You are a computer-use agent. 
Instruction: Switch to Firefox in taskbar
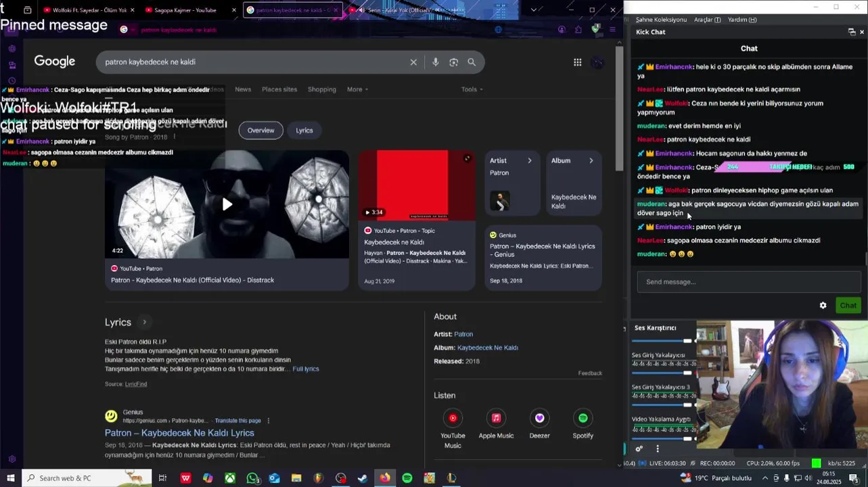pyautogui.click(x=385, y=478)
